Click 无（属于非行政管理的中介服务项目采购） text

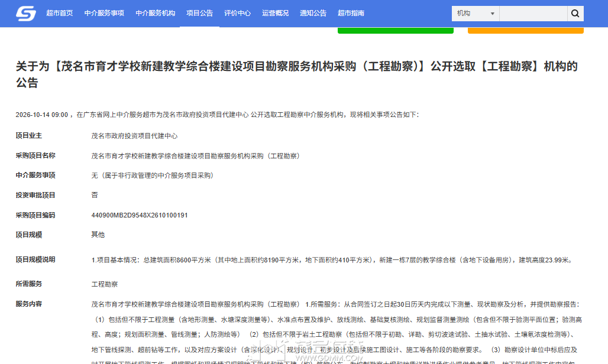(x=153, y=175)
